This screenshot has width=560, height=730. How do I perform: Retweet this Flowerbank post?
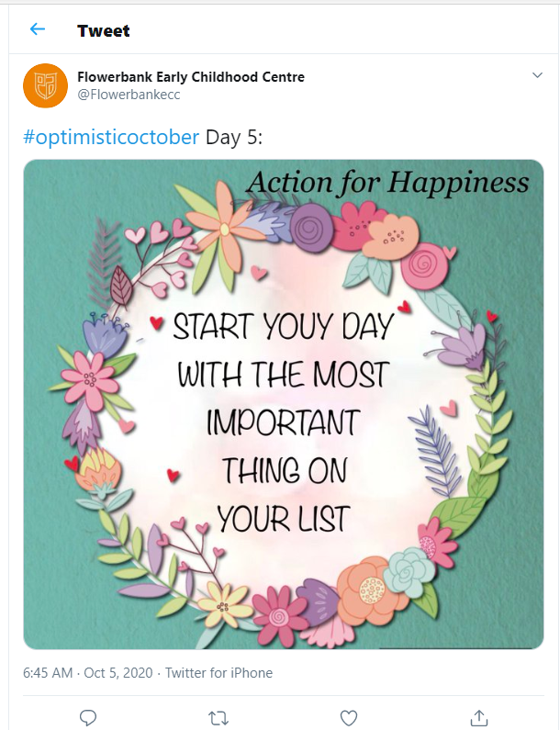point(218,716)
